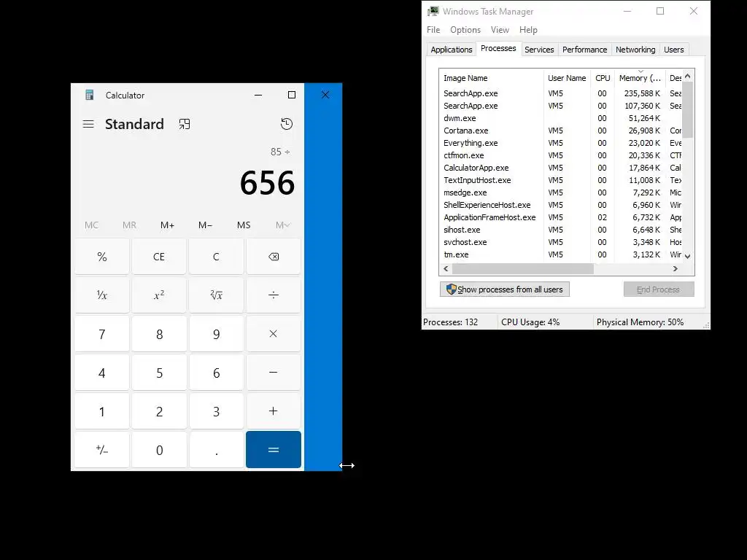This screenshot has height=560, width=747.
Task: Open the M memory list dropdown
Action: coord(282,225)
